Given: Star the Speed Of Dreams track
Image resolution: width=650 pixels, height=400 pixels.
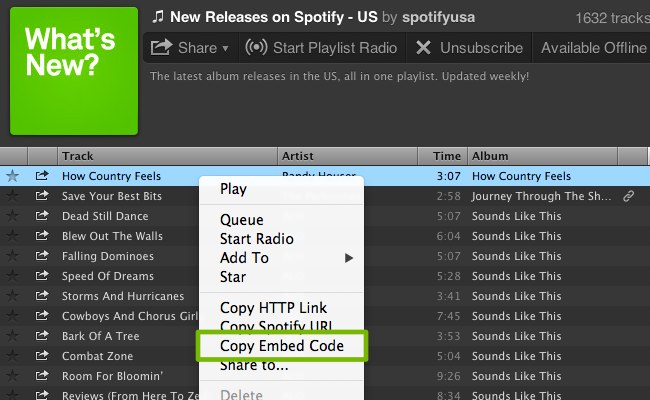Looking at the screenshot, I should coord(12,276).
